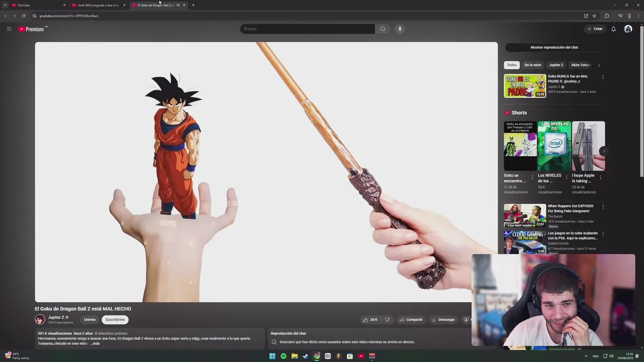The width and height of the screenshot is (644, 362).
Task: Open a new browser tab
Action: 193,5
